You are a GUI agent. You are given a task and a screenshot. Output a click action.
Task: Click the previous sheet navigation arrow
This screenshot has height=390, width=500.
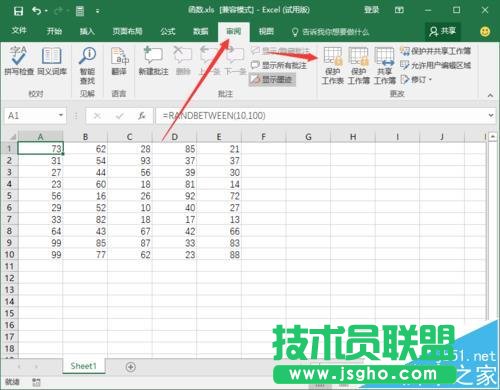(19, 367)
